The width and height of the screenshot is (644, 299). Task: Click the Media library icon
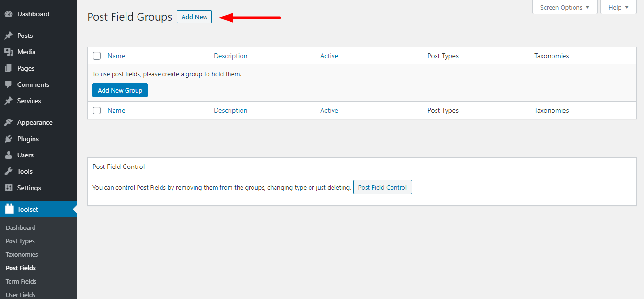tap(9, 52)
